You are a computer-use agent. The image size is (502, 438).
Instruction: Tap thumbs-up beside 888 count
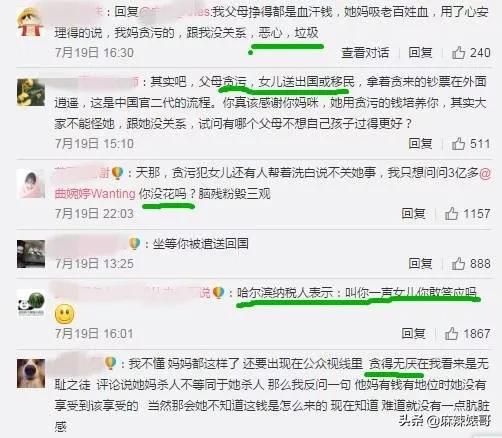click(x=458, y=263)
